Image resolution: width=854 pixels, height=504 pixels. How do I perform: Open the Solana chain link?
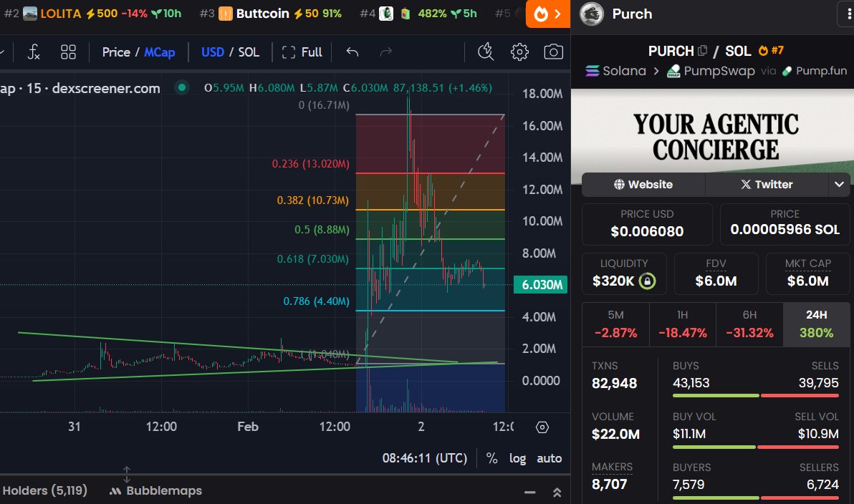point(615,71)
